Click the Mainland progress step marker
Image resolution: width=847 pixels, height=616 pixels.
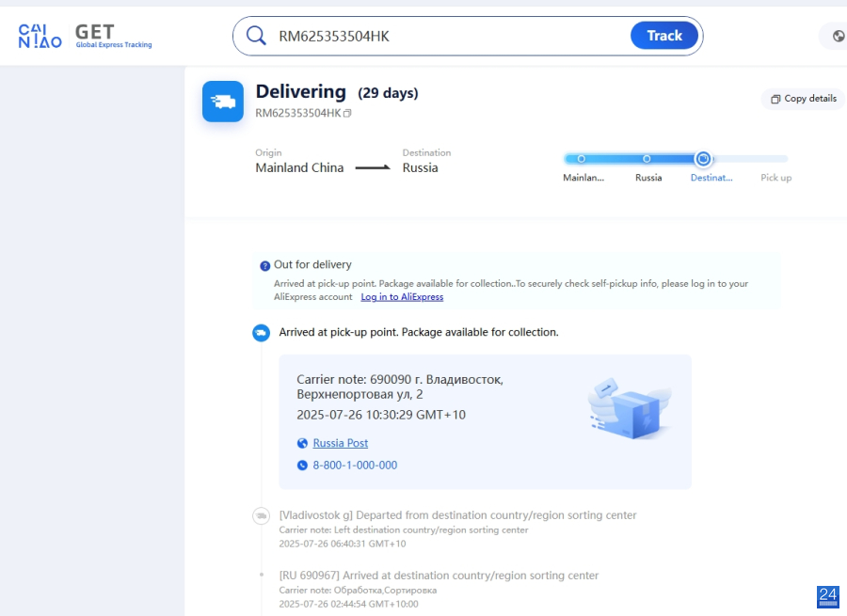click(x=582, y=159)
